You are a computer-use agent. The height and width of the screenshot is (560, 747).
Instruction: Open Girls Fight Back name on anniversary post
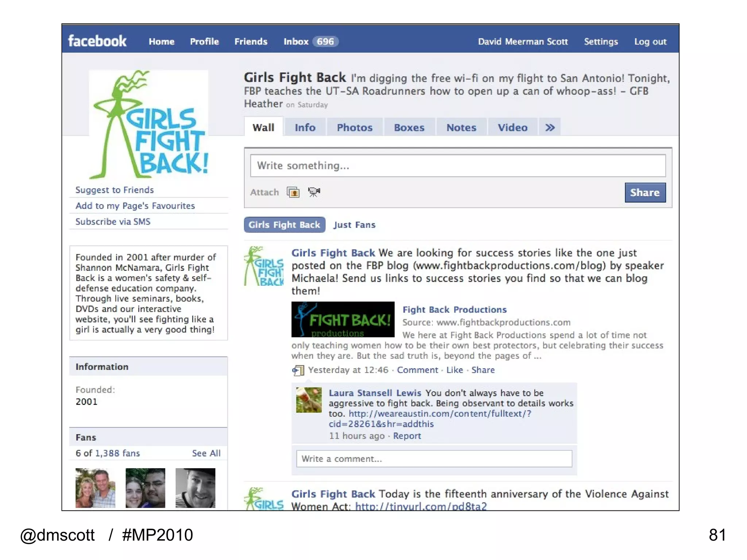click(x=333, y=494)
